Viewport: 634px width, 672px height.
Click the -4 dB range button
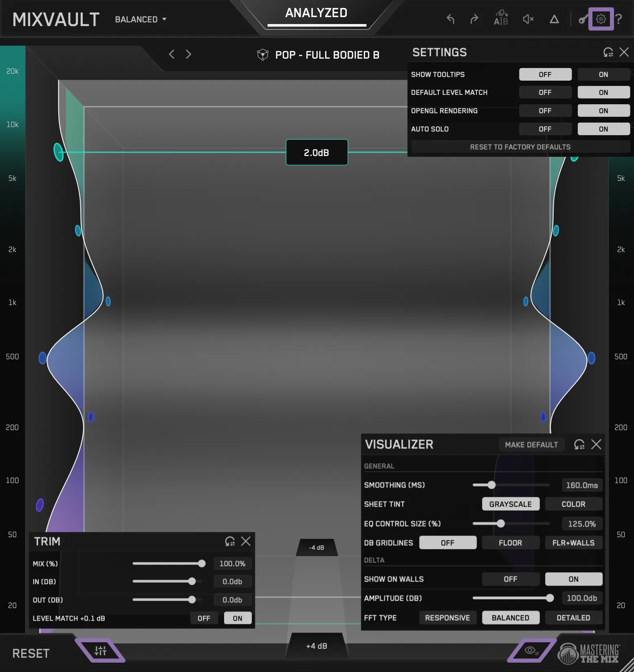tap(317, 547)
